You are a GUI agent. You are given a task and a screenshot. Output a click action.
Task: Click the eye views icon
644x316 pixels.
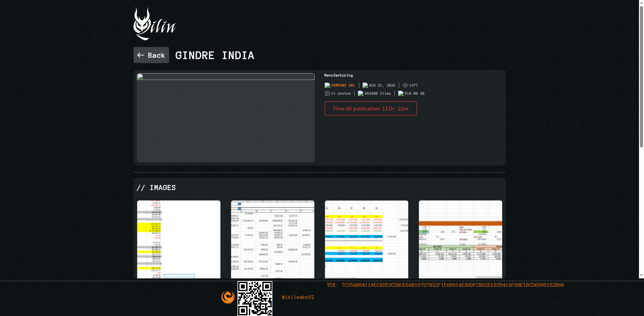pos(405,85)
